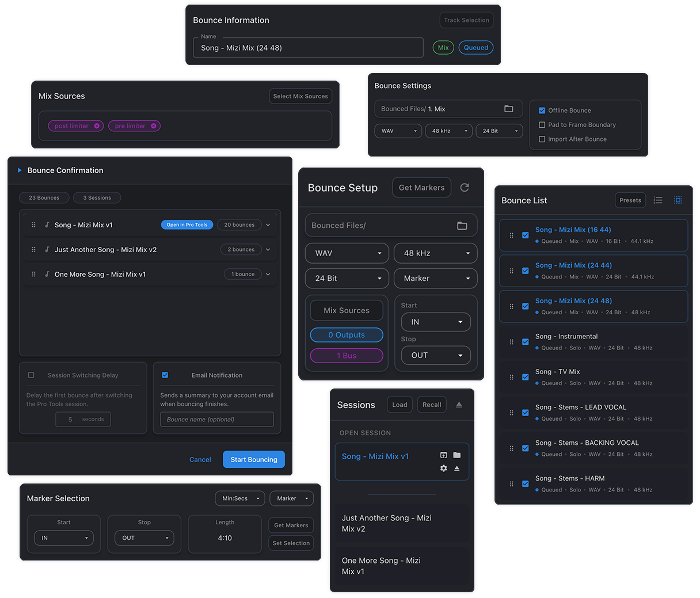Screen dimensions: 700x598
Task: Enable Pad to Frame Boundary
Action: tap(542, 125)
